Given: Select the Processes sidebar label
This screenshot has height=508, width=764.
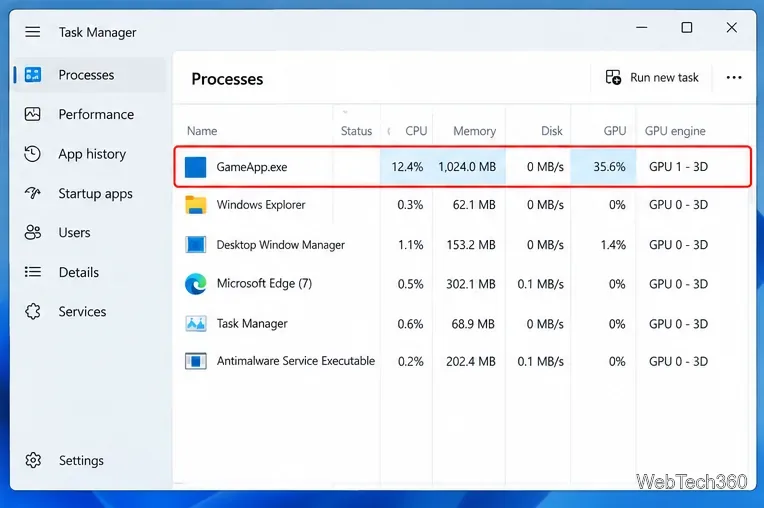Looking at the screenshot, I should (x=86, y=75).
